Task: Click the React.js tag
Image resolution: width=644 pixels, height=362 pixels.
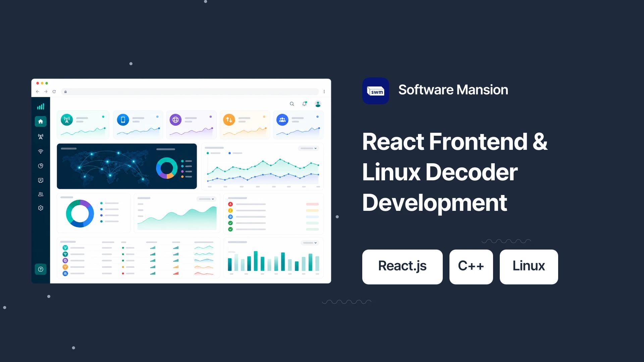Action: (402, 267)
